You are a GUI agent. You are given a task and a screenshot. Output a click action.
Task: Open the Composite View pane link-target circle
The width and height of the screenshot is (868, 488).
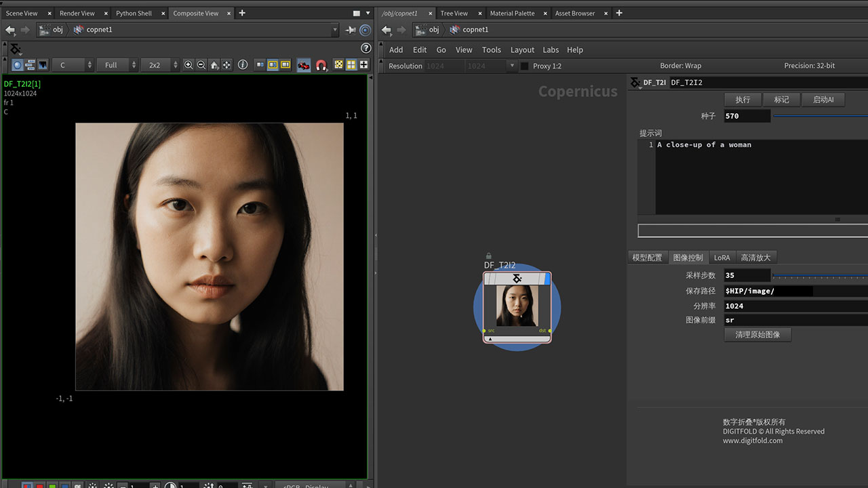pyautogui.click(x=366, y=30)
